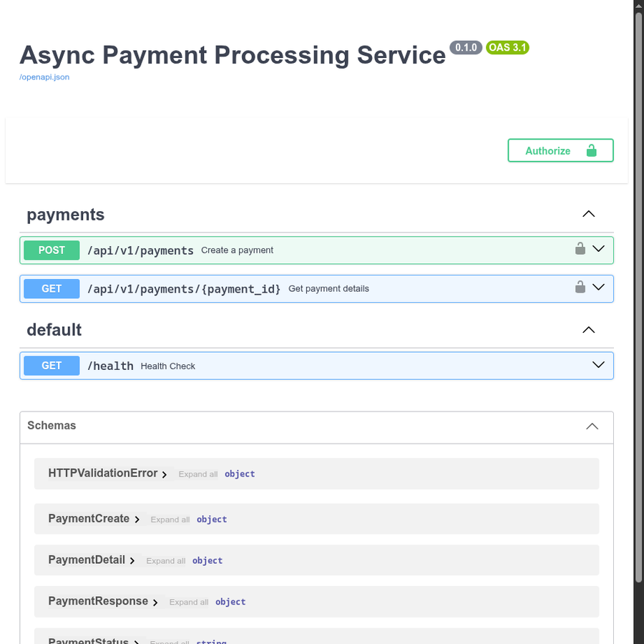Click the lock icon on POST payments row
Viewport: 644px width, 644px height.
pyautogui.click(x=580, y=248)
